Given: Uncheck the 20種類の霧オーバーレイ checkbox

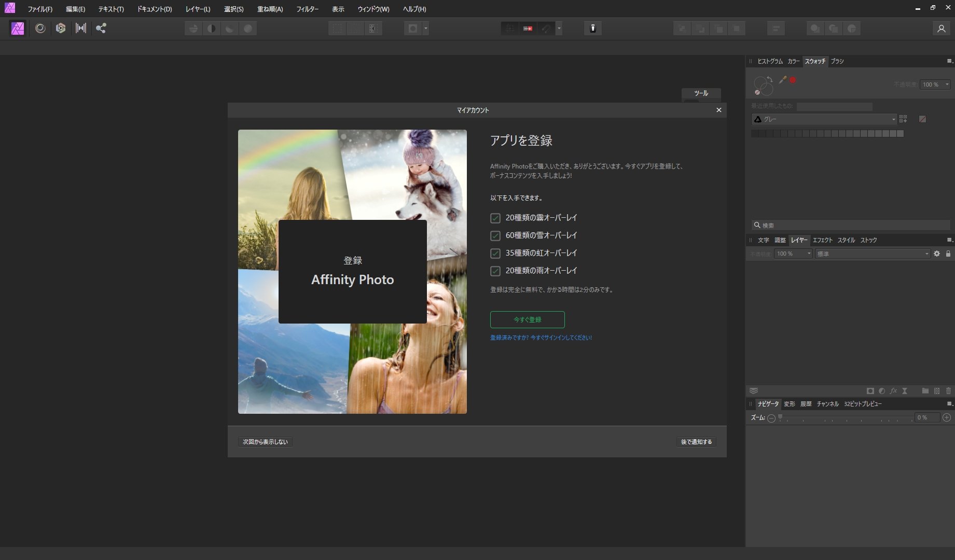Looking at the screenshot, I should 495,218.
